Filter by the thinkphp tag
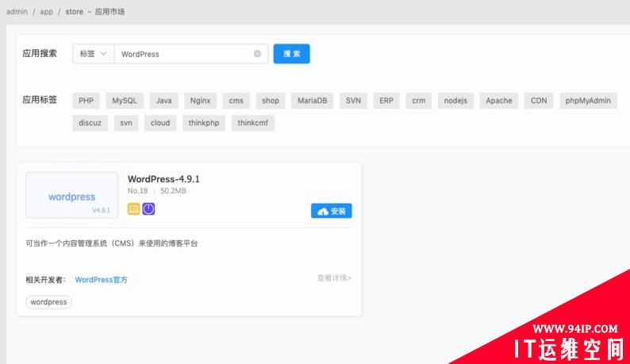The image size is (630, 364). tap(204, 123)
